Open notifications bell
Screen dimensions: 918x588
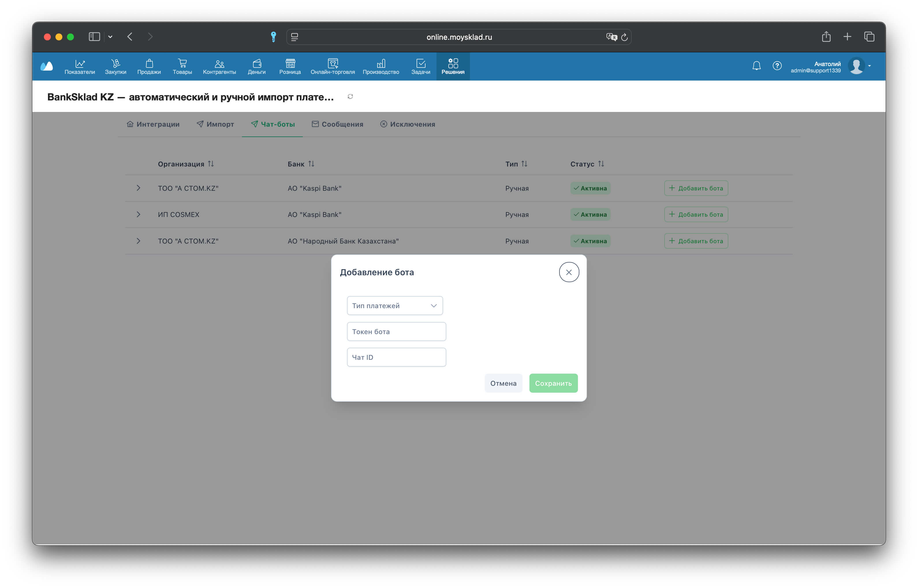coord(756,66)
